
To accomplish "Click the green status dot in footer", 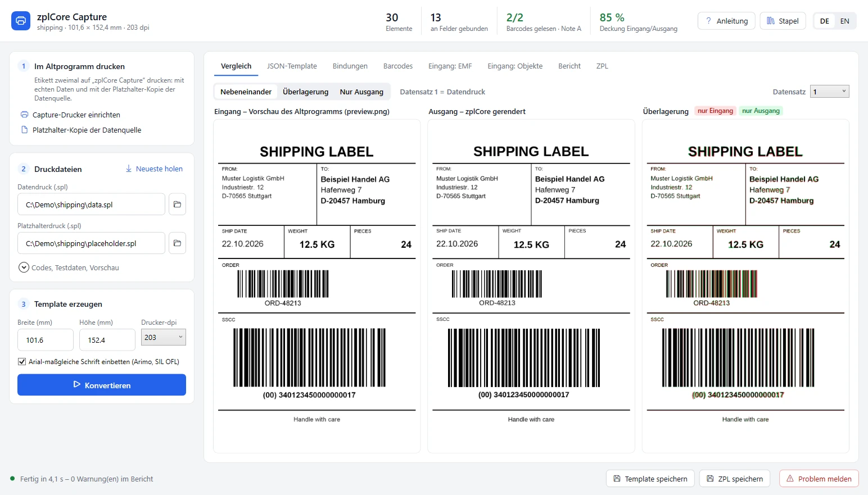I will tap(12, 479).
